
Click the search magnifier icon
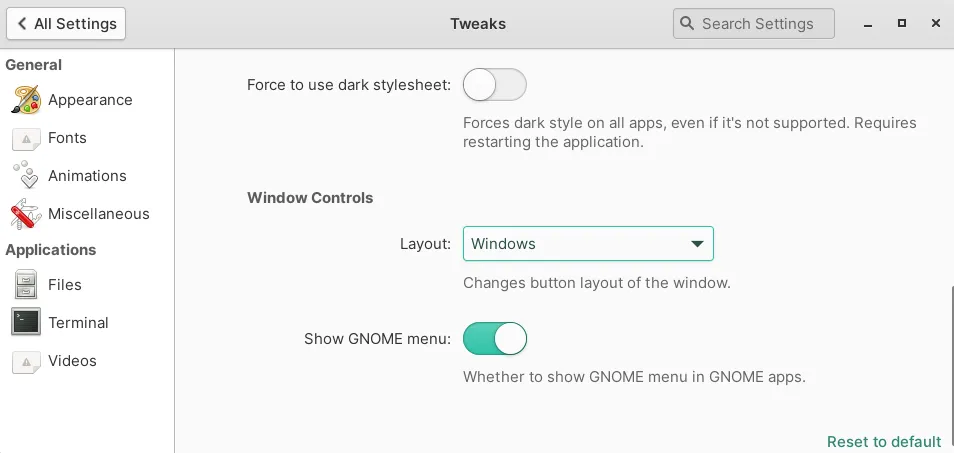(x=687, y=24)
